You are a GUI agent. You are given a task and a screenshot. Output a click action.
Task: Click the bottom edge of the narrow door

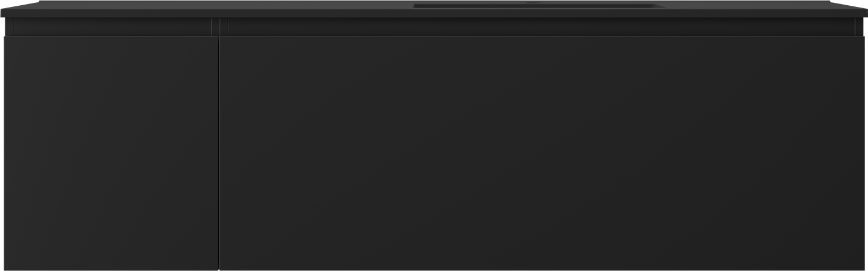pyautogui.click(x=111, y=269)
